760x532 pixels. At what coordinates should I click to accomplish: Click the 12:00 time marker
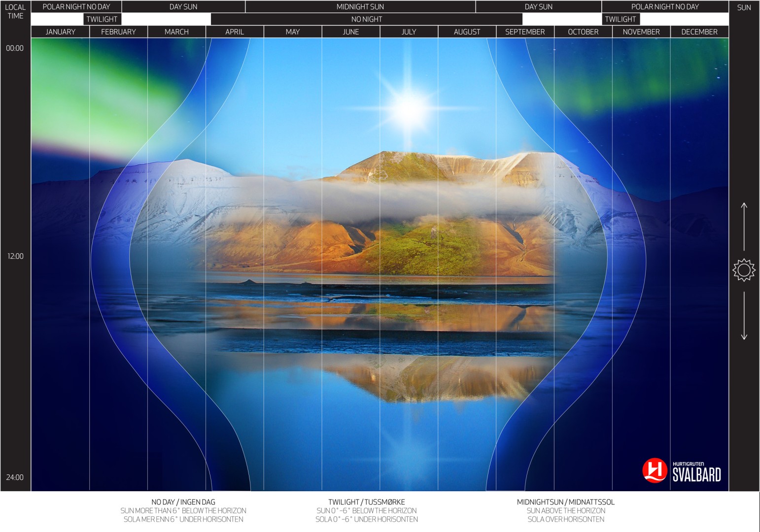pos(15,256)
